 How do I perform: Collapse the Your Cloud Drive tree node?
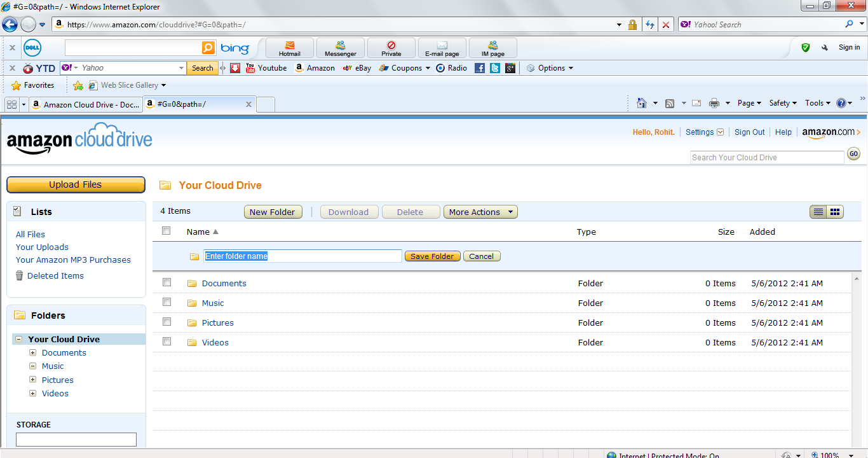(19, 340)
